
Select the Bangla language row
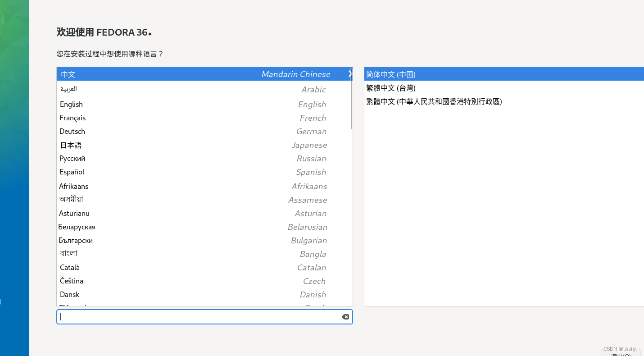coord(204,254)
